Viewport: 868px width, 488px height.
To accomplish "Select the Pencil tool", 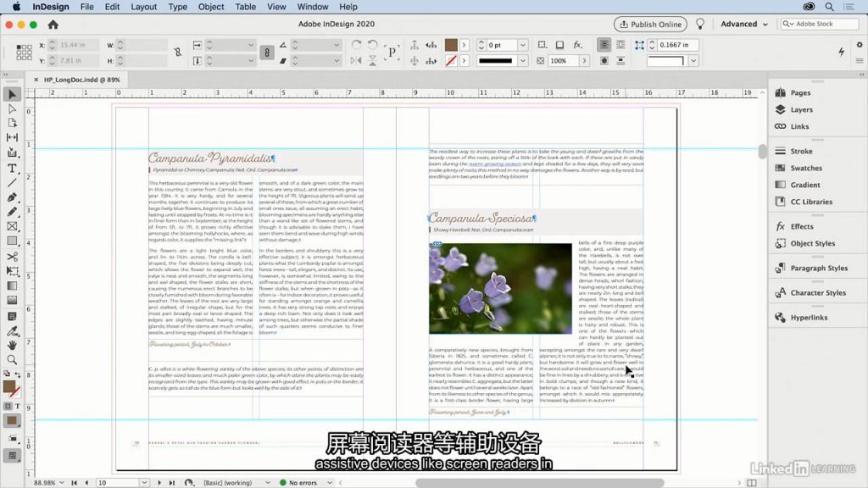I will click(x=12, y=211).
